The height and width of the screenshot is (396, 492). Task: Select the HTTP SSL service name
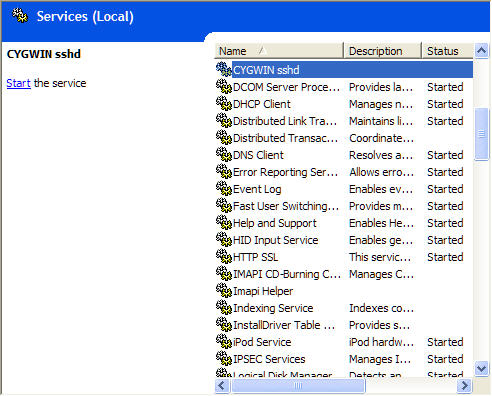(x=255, y=257)
